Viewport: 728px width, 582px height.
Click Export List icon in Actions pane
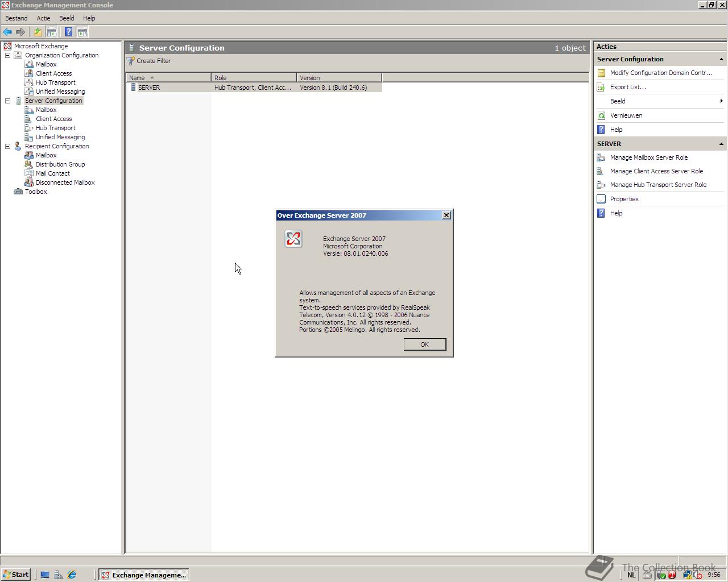[601, 87]
